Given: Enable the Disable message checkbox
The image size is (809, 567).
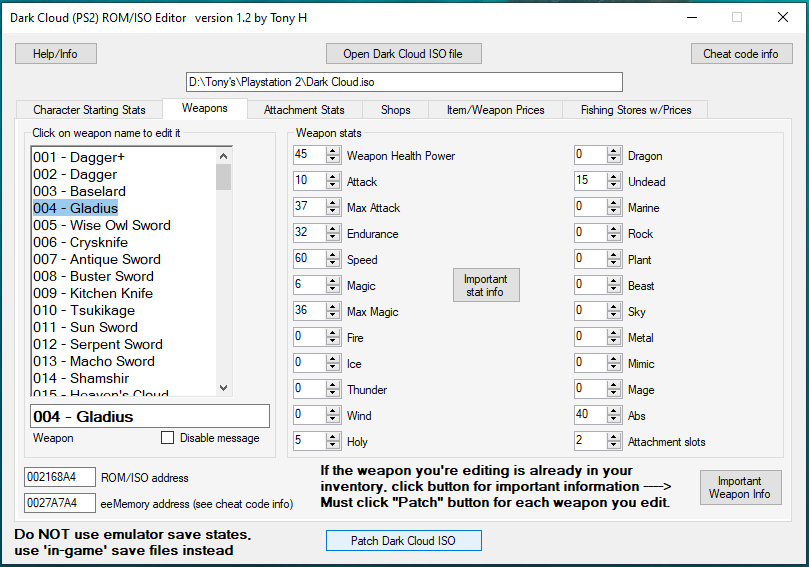Looking at the screenshot, I should (168, 438).
